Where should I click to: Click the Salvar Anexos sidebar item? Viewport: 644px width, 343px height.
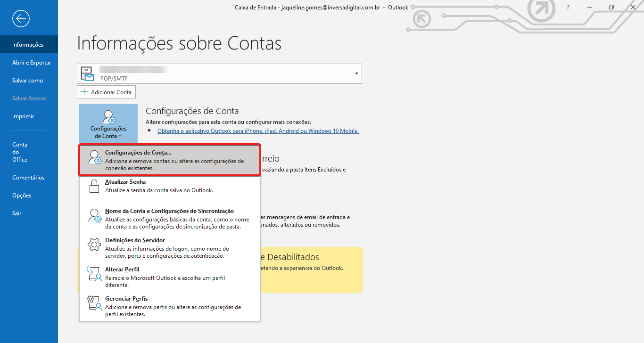[29, 98]
